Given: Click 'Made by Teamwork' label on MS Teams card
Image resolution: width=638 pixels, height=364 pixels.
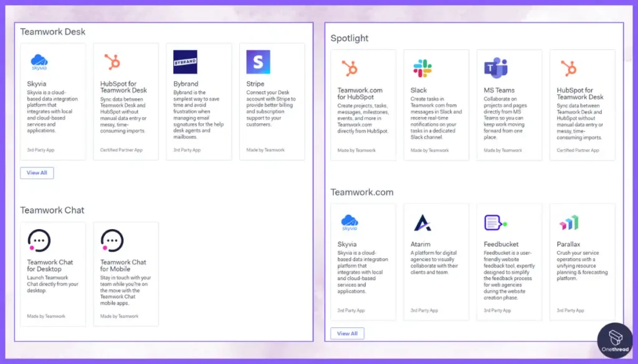Looking at the screenshot, I should pyautogui.click(x=503, y=151).
